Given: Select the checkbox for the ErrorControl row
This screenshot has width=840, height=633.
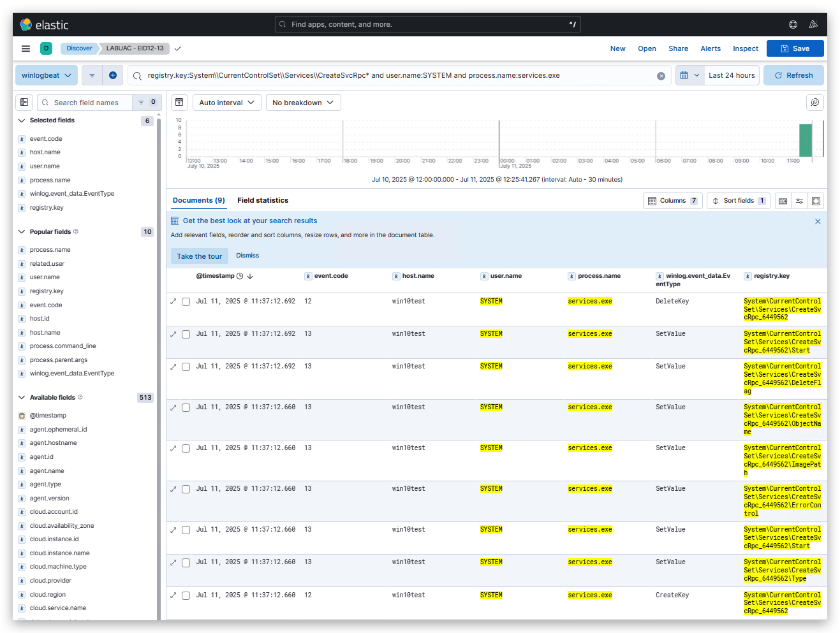Looking at the screenshot, I should [x=186, y=489].
